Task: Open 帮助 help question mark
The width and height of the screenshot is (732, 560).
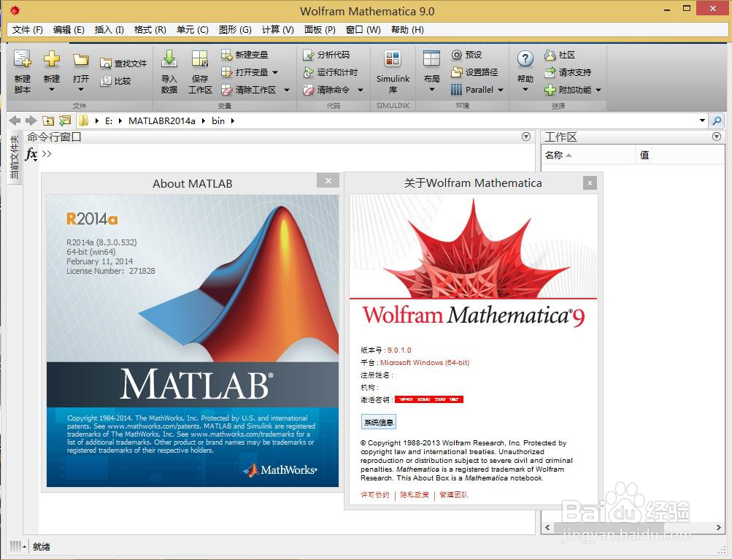Action: [525, 59]
